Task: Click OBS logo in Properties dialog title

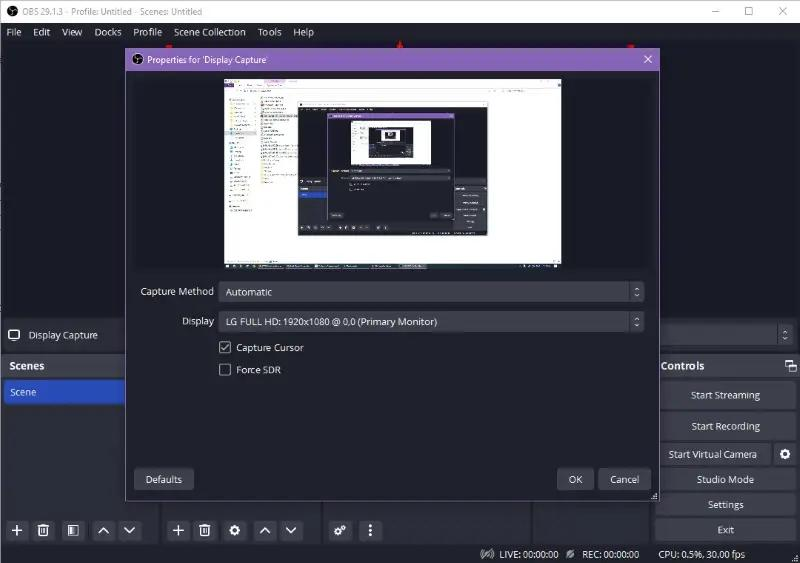Action: (138, 59)
